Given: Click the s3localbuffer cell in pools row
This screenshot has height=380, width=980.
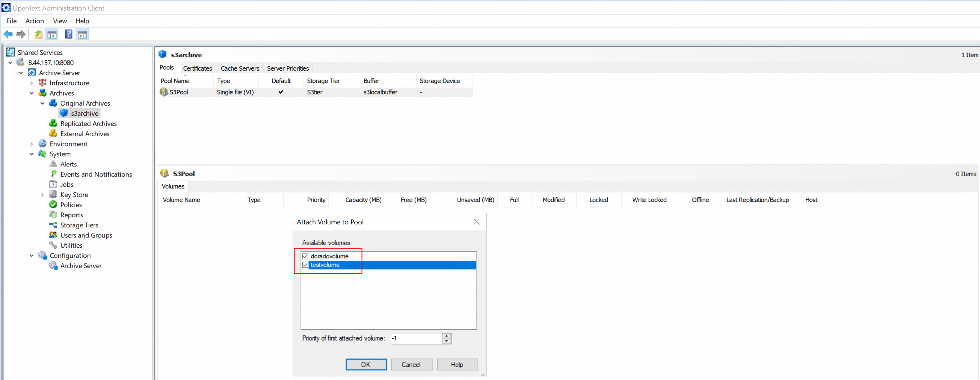Looking at the screenshot, I should click(x=380, y=92).
